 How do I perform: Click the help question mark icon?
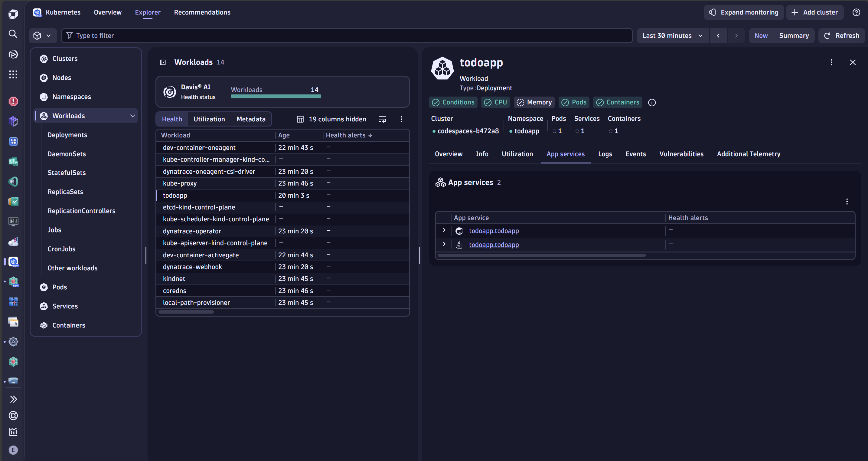point(856,12)
